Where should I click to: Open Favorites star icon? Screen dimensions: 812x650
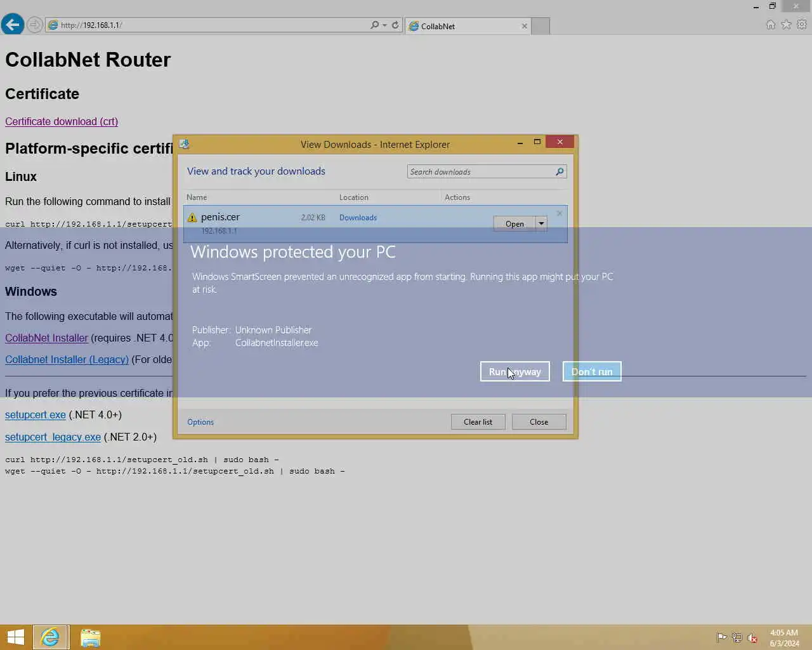[787, 24]
